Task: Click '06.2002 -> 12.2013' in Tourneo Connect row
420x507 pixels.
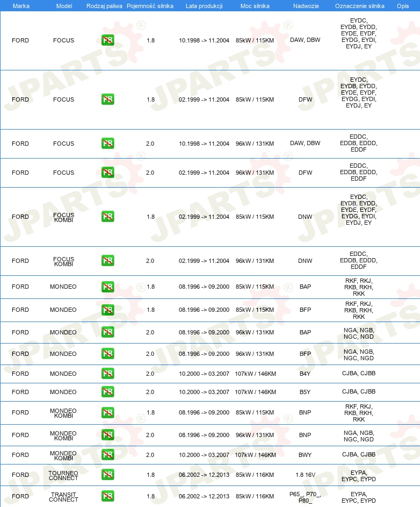Action: (204, 475)
